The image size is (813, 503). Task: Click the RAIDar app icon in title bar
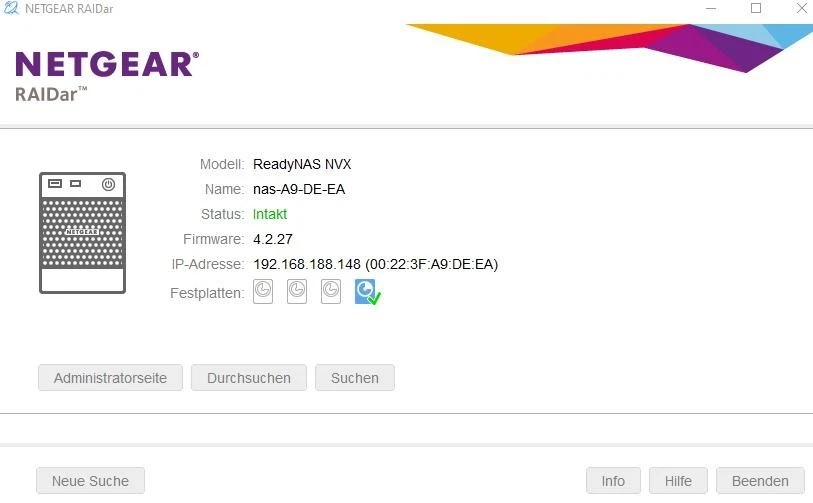pyautogui.click(x=11, y=8)
